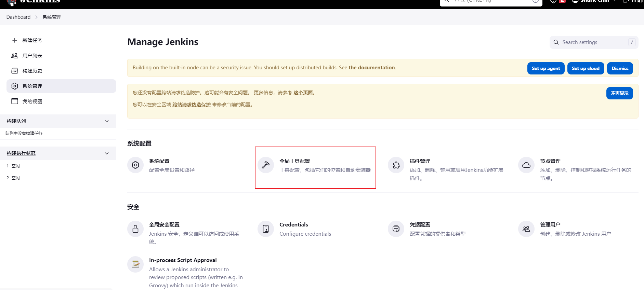Click the 配置凭据的提供者和类型 description
The height and width of the screenshot is (290, 644).
(x=438, y=234)
